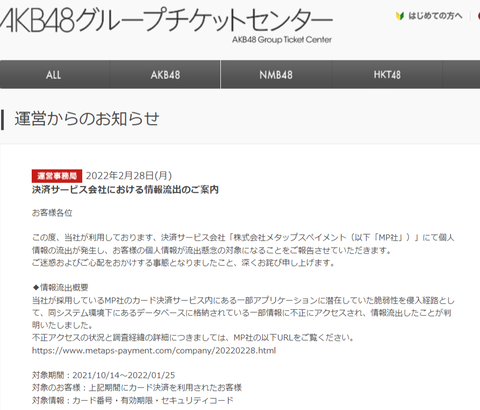Click the 対象のお客様 line
This screenshot has width=480, height=410.
click(137, 388)
